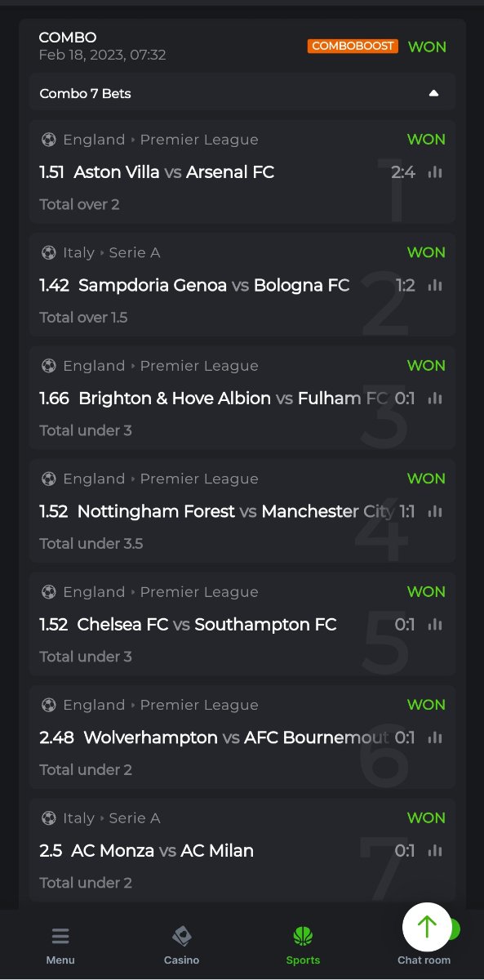Collapse the Combo 7 Bets list
This screenshot has width=484, height=980.
(x=434, y=93)
